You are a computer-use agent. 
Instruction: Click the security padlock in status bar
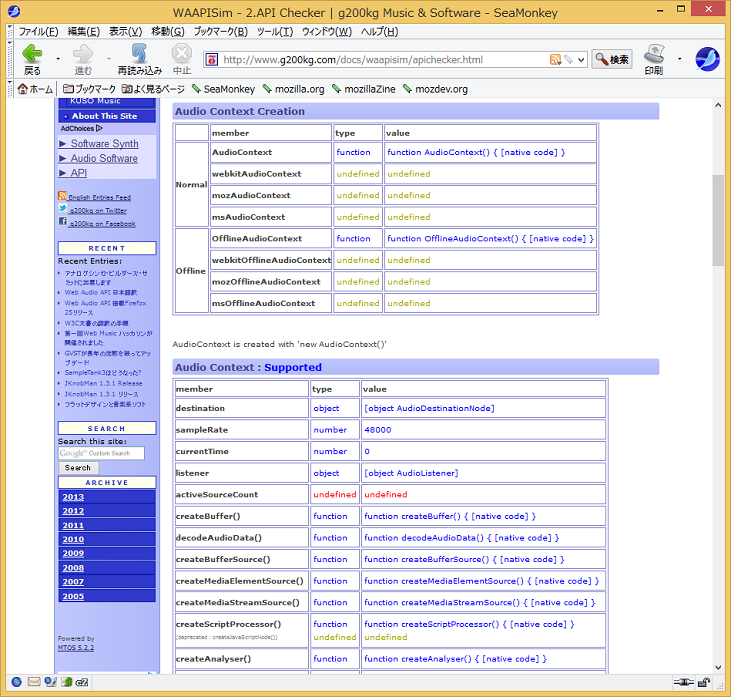[x=705, y=683]
